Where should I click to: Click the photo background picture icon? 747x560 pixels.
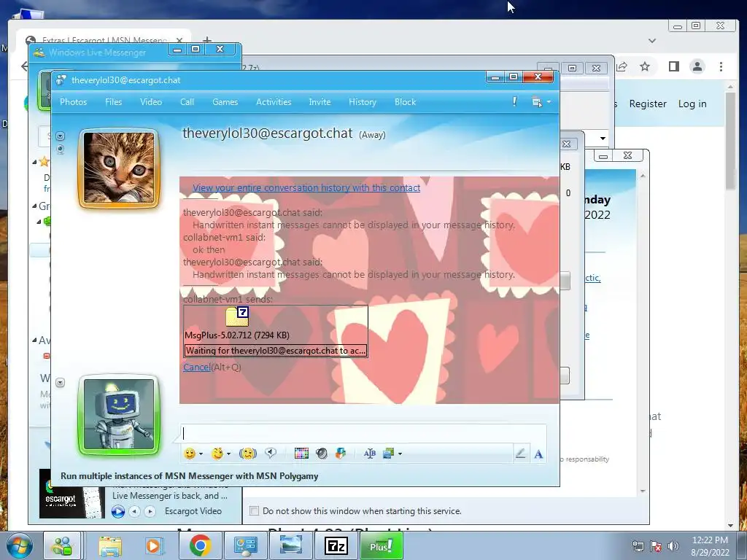point(388,454)
